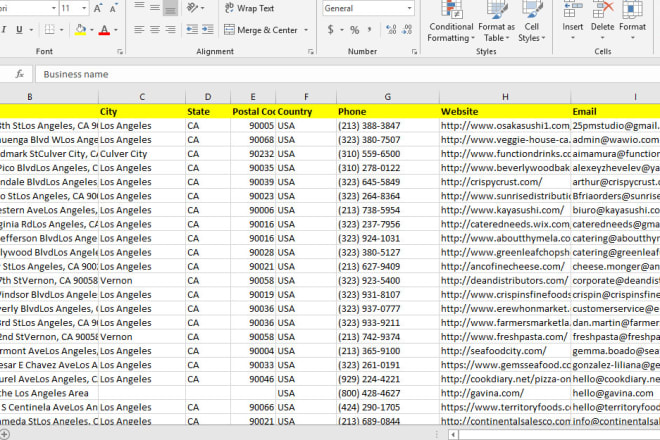This screenshot has height=440, width=660.
Task: Click Increase Indent icon
Action: (x=208, y=29)
